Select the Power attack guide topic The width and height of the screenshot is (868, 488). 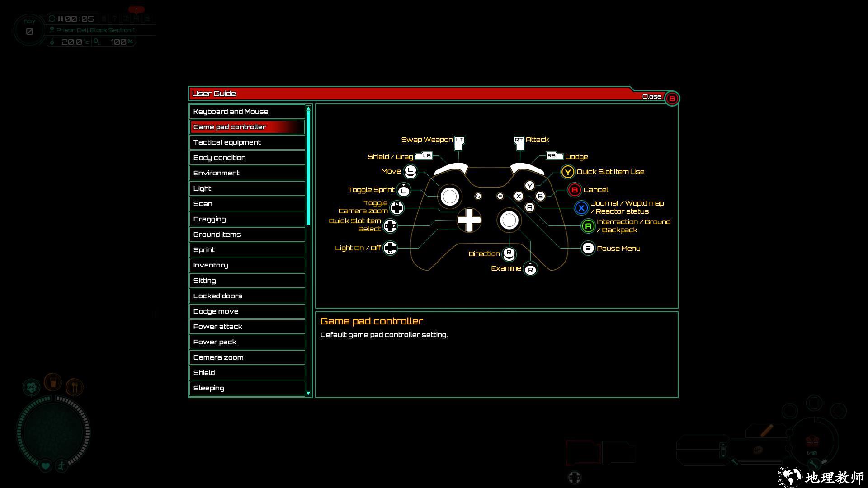pyautogui.click(x=247, y=327)
